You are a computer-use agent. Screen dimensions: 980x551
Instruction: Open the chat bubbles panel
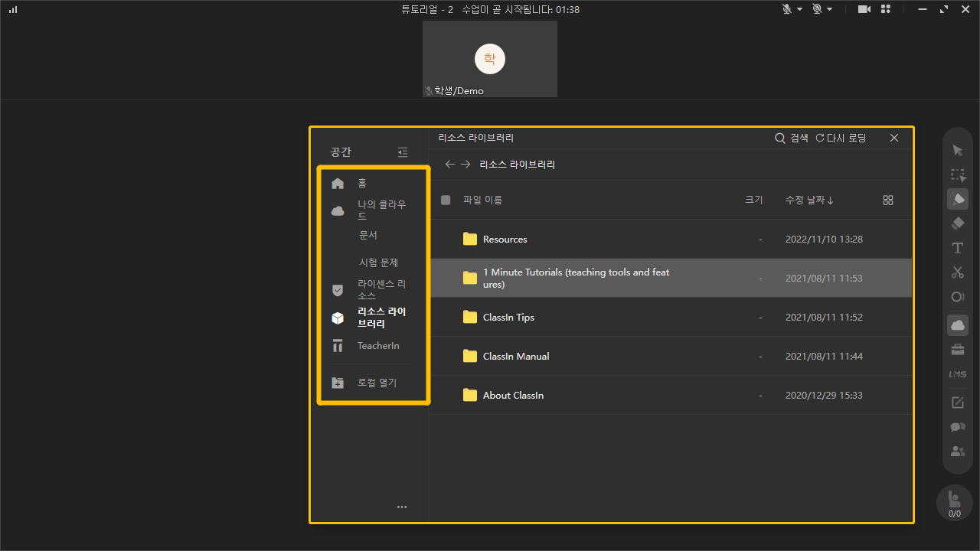(x=958, y=427)
